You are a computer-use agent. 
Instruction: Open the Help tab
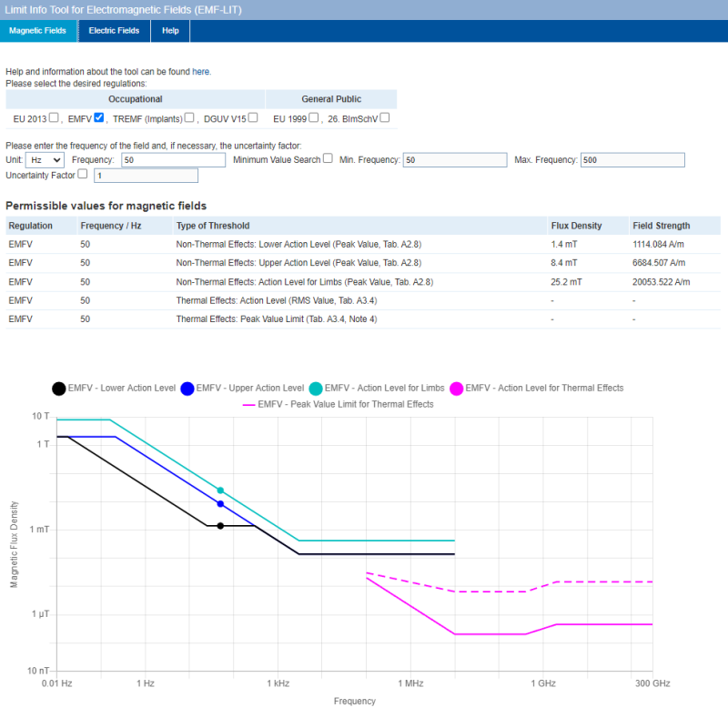[x=170, y=31]
